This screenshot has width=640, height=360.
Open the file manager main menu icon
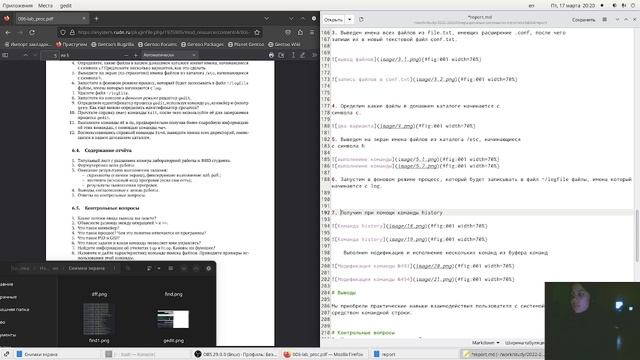[171, 268]
